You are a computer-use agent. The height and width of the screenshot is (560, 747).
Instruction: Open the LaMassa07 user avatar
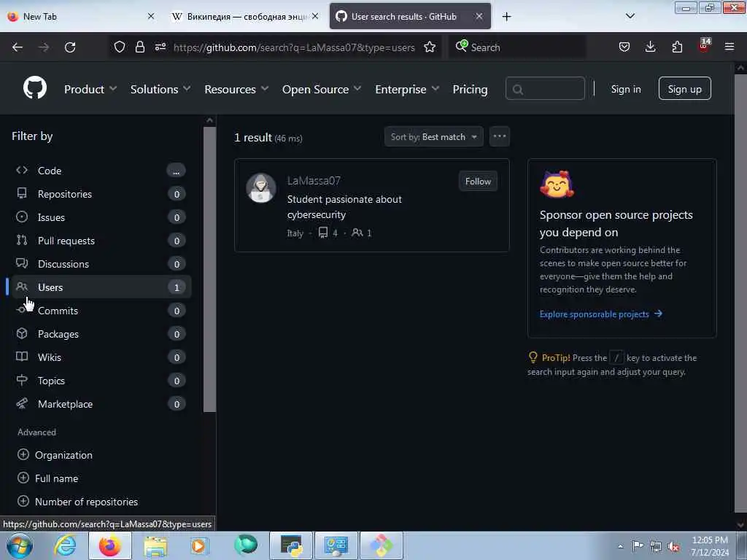point(261,187)
